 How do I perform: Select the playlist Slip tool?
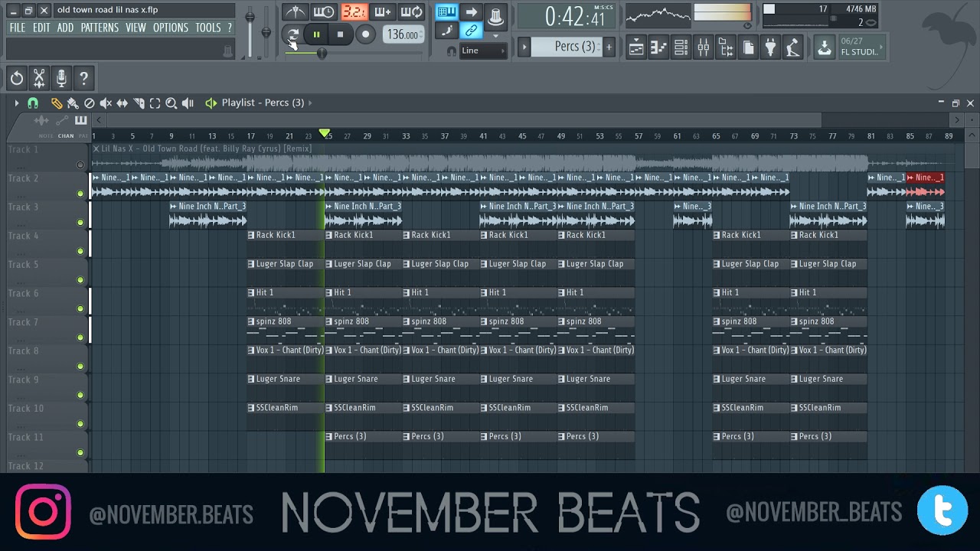pyautogui.click(x=122, y=103)
